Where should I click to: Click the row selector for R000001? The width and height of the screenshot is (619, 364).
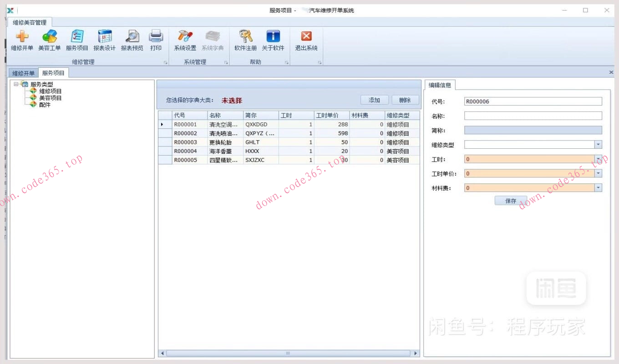[x=165, y=124]
